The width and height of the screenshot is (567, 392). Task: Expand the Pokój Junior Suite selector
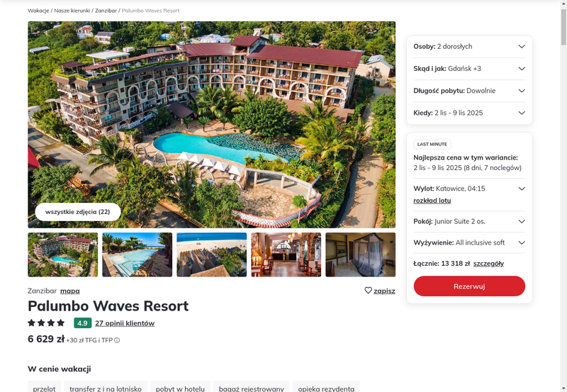469,221
